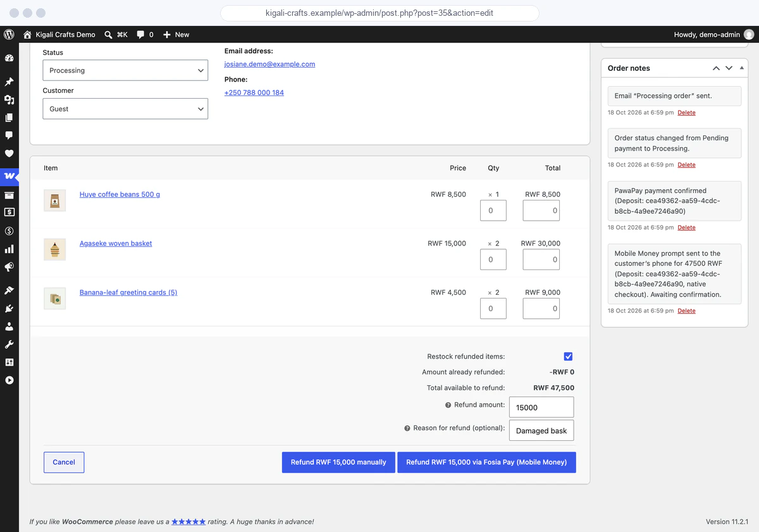Screen dimensions: 759x532
Task: Click the collapse menu play-circle icon
Action: tap(9, 380)
